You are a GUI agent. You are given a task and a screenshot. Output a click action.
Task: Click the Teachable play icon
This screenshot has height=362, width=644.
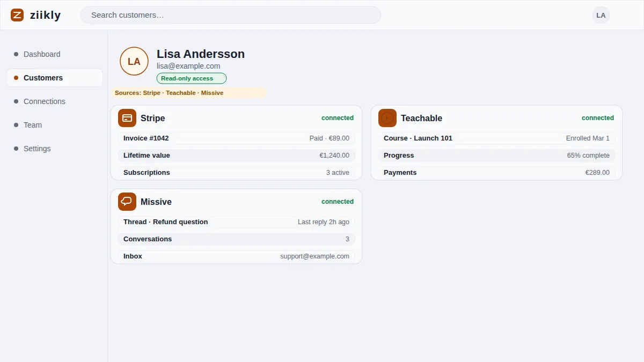click(387, 118)
